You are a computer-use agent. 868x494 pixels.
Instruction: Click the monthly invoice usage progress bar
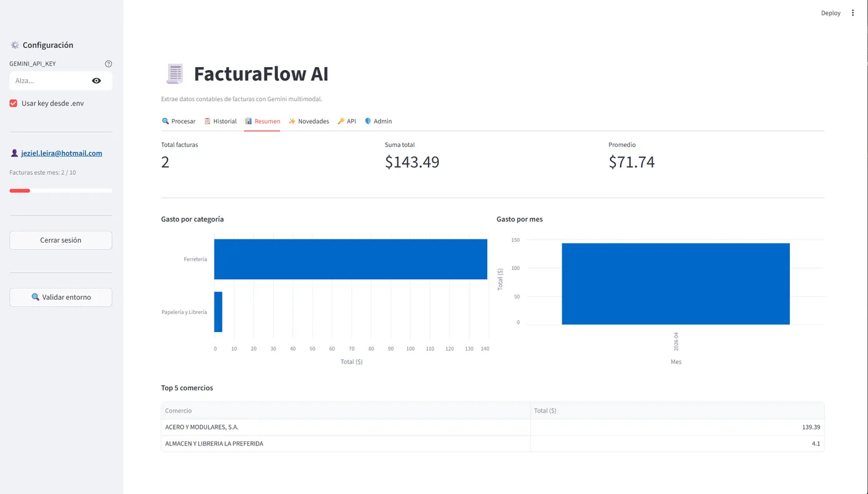pos(61,191)
